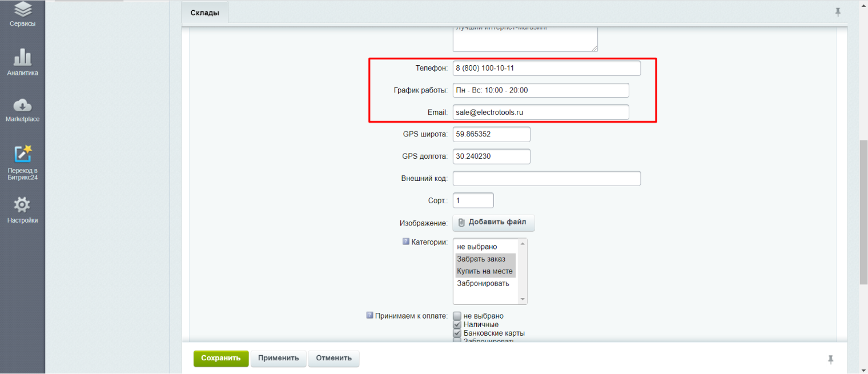Viewport: 868px width, 374px height.
Task: Click the help icon beside Принимаем к оплате
Action: (x=369, y=315)
